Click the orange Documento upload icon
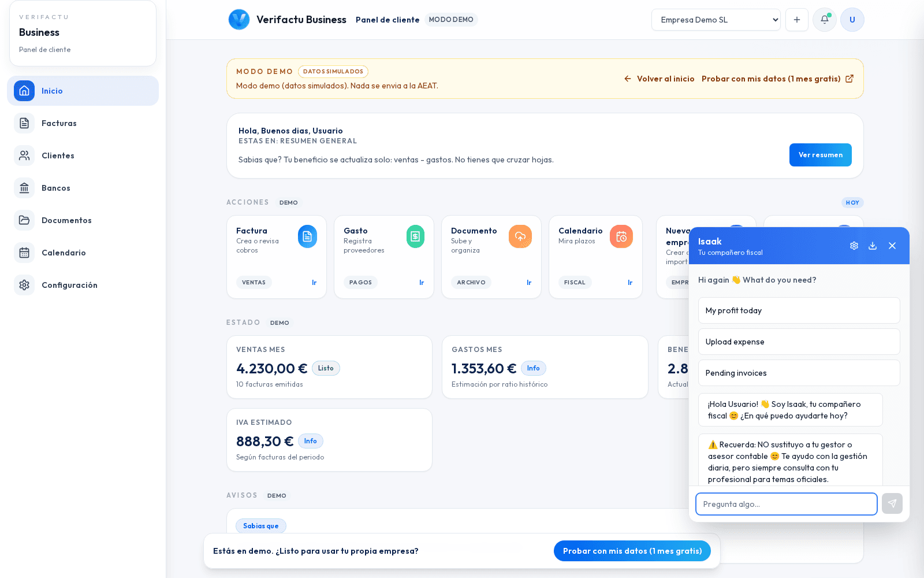 tap(520, 236)
